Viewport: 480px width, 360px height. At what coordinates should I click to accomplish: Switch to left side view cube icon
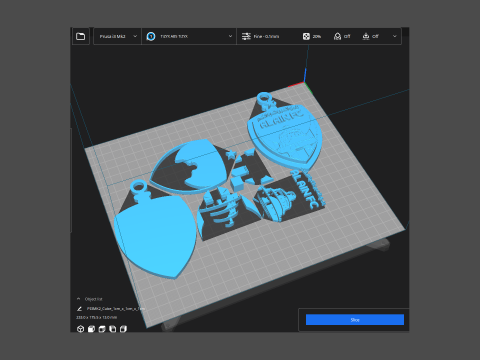tap(113, 329)
